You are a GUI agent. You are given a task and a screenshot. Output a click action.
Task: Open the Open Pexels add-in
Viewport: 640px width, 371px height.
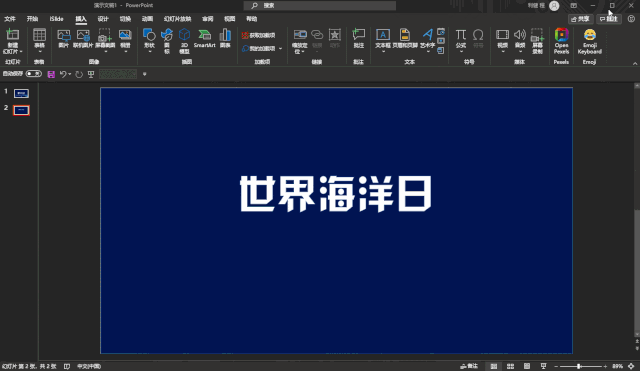tap(561, 41)
